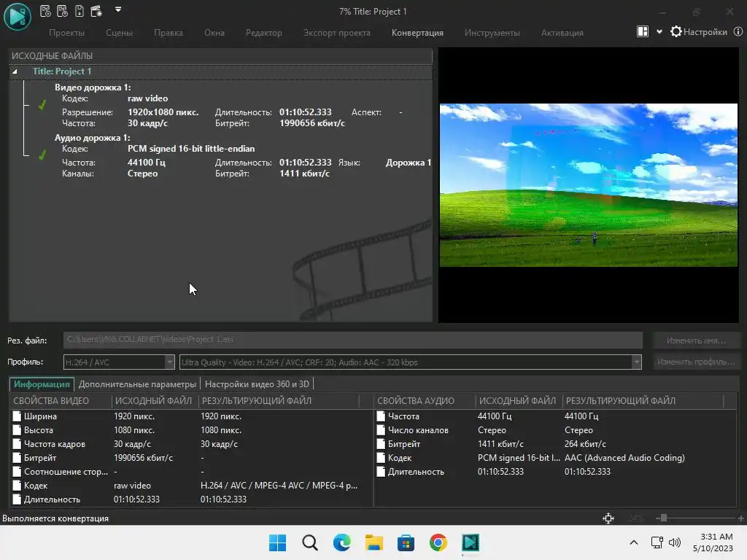Image resolution: width=747 pixels, height=560 pixels.
Task: Open File Explorer from taskbar
Action: [374, 542]
